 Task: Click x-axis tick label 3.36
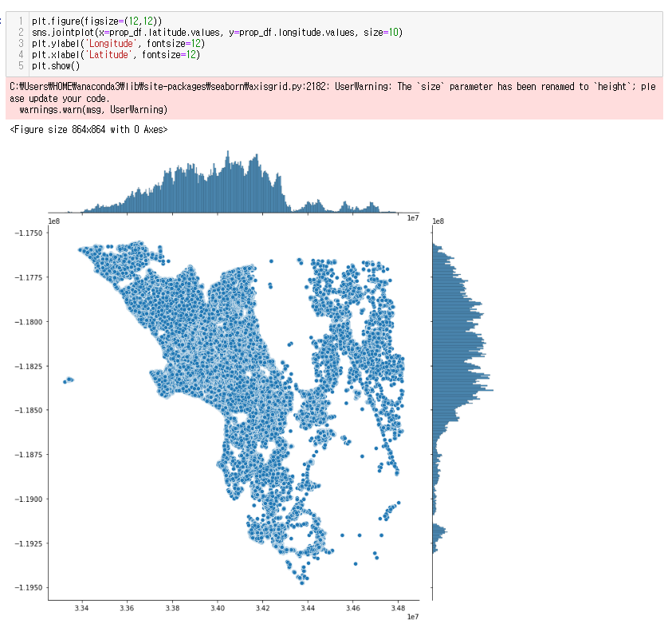click(x=127, y=608)
